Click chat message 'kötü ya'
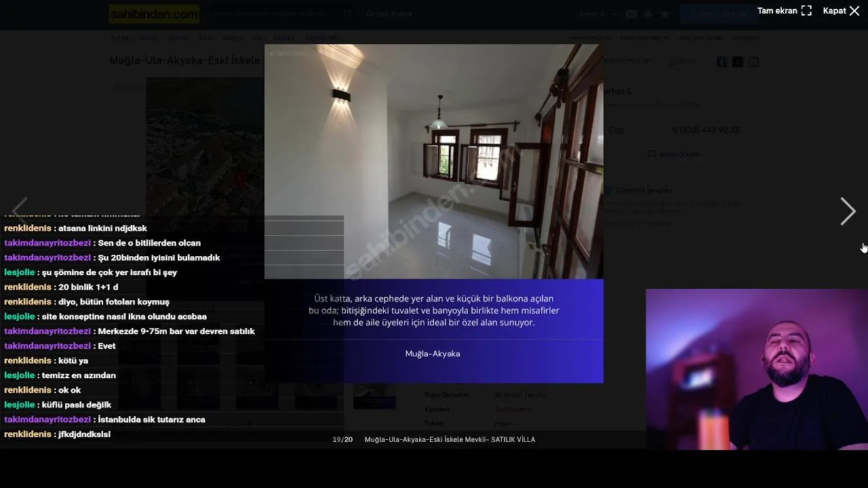The height and width of the screenshot is (488, 868). (x=73, y=361)
